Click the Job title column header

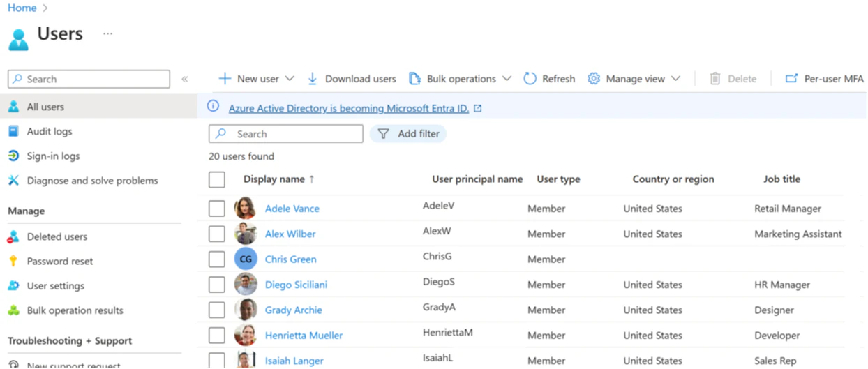click(781, 179)
